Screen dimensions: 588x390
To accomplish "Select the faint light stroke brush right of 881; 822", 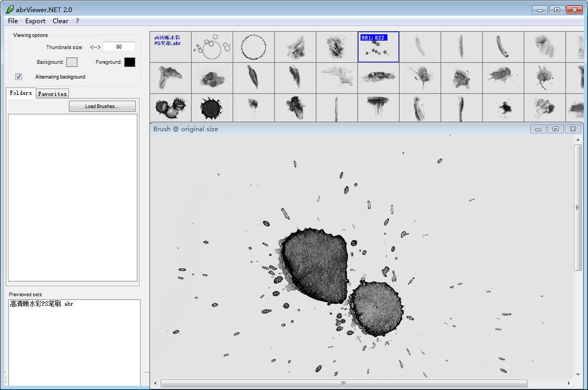I will [x=420, y=47].
